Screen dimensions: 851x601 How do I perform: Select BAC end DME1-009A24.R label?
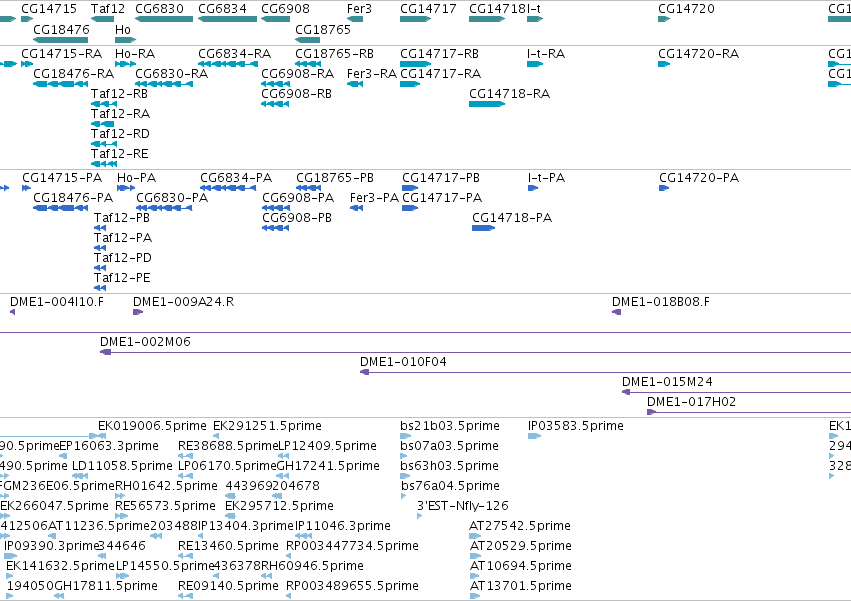(183, 302)
